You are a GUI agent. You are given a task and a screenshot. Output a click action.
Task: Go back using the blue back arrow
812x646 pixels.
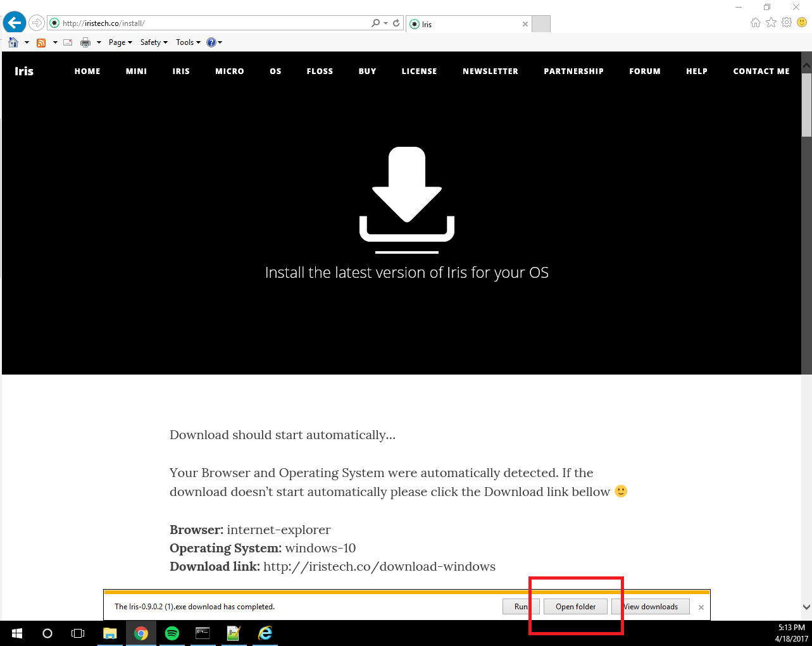[x=14, y=23]
